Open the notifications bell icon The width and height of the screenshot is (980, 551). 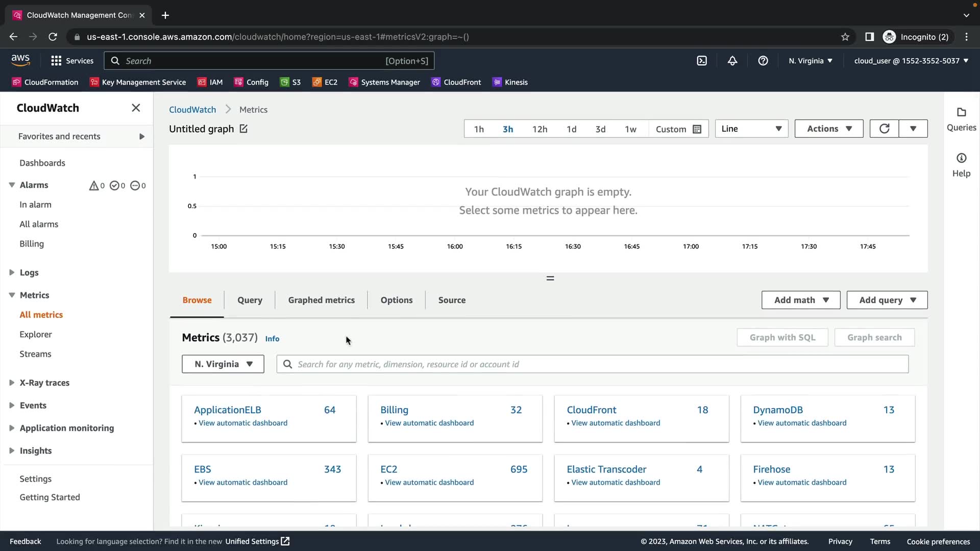[x=732, y=61]
